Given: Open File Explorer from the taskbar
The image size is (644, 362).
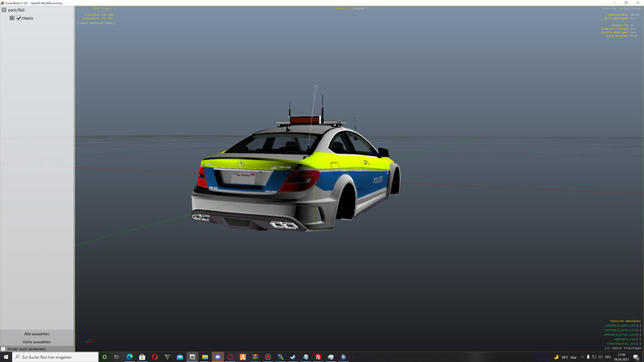Looking at the screenshot, I should [x=205, y=357].
